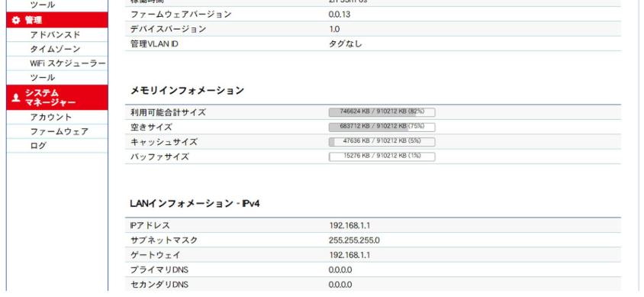Click the 利用可能合計サイズ label
644x297 pixels.
tap(168, 112)
